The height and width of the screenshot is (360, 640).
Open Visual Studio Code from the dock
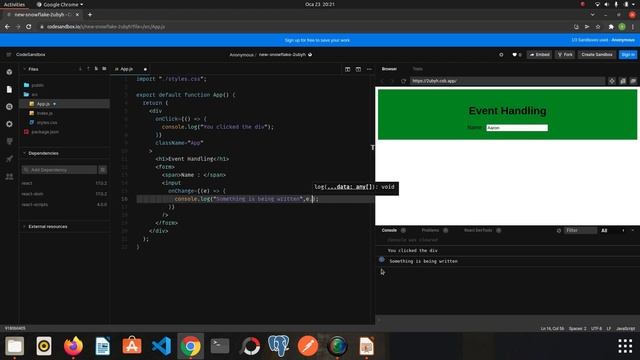click(x=161, y=346)
